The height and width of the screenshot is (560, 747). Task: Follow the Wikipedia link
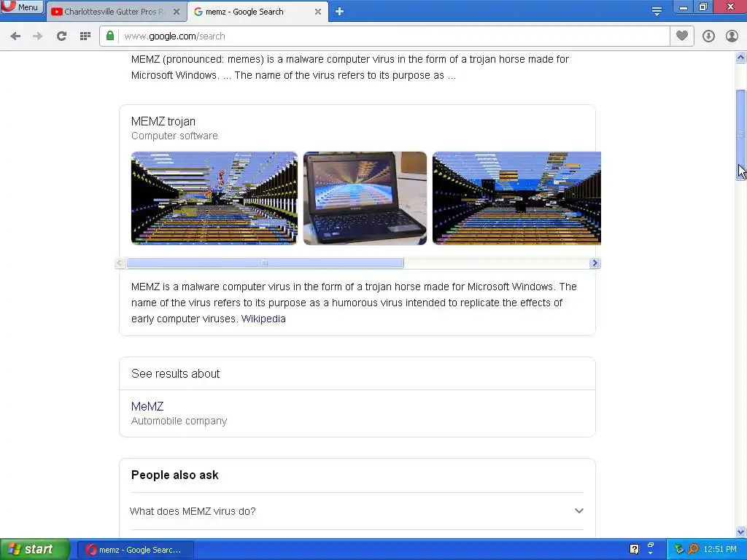pos(263,319)
